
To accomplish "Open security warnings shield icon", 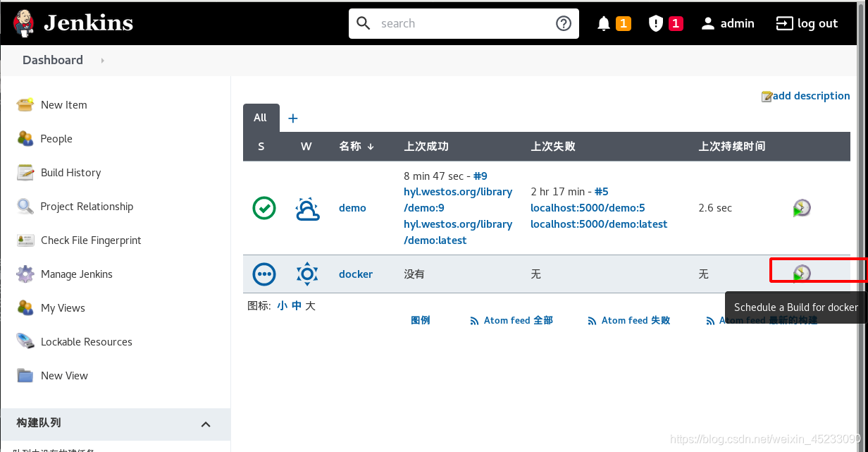I will (x=656, y=23).
